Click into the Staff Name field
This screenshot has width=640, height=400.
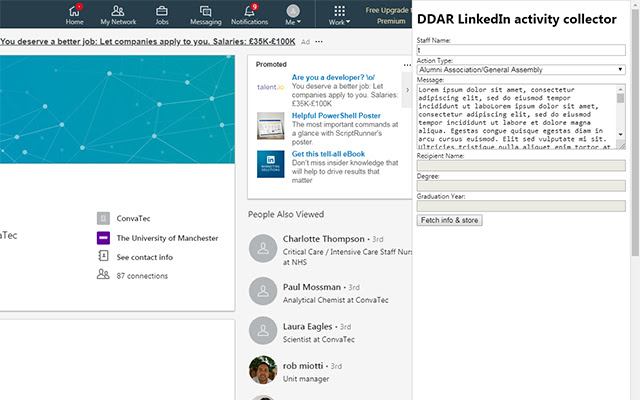point(521,50)
